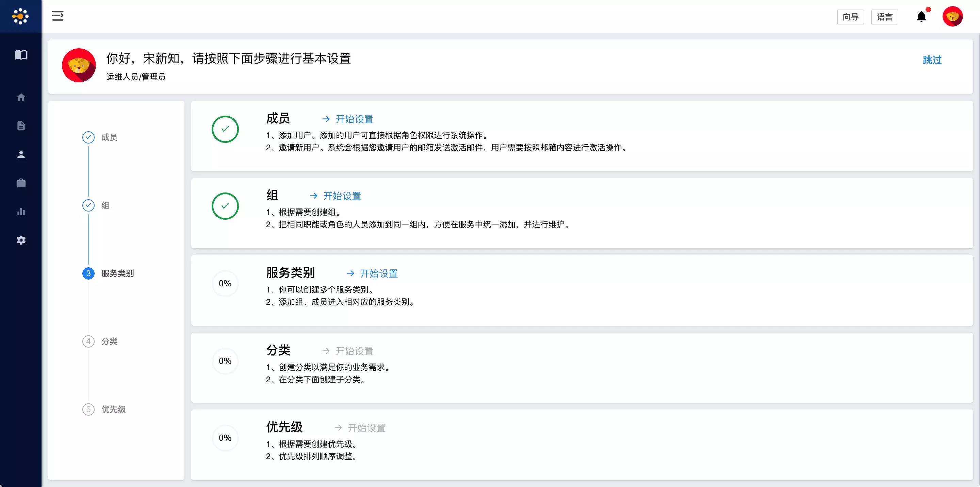
Task: Open the bar chart reports icon
Action: (x=21, y=212)
